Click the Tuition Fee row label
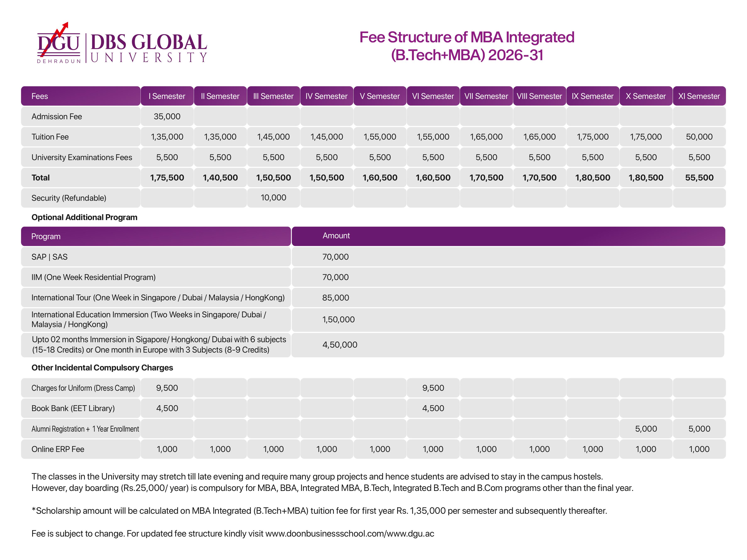This screenshot has height=560, width=747. click(x=50, y=137)
